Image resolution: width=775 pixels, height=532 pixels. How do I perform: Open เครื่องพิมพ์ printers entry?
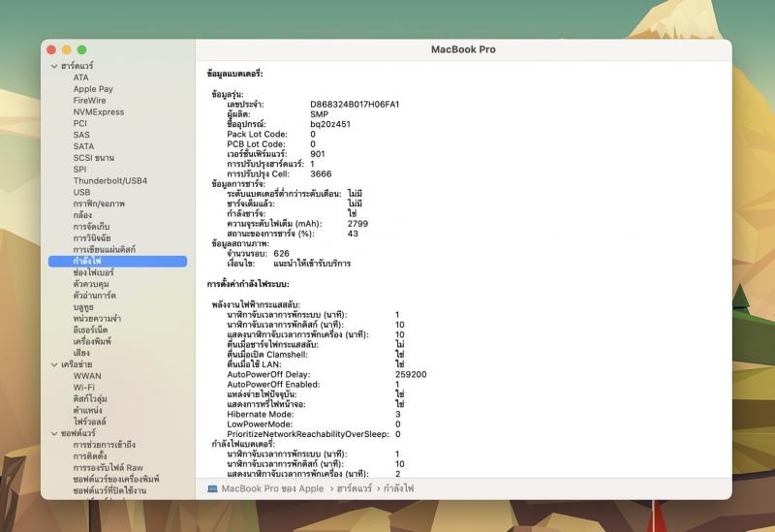click(x=92, y=341)
